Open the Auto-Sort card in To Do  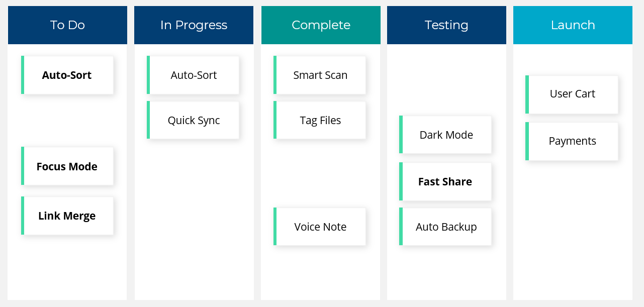click(x=67, y=75)
